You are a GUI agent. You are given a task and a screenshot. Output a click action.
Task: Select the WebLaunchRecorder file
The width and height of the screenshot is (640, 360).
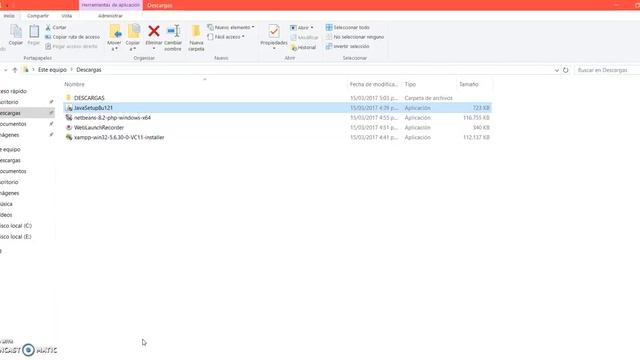tap(99, 127)
